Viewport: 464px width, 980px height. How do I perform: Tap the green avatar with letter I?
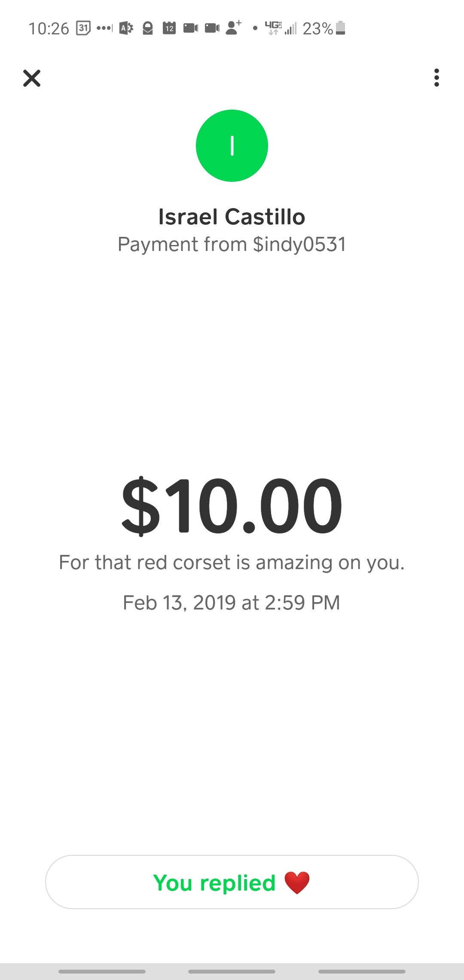[232, 146]
